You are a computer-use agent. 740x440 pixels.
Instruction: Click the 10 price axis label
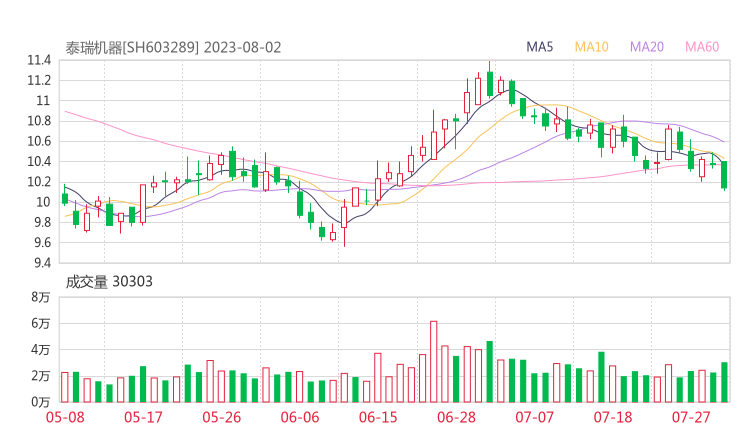[x=43, y=202]
